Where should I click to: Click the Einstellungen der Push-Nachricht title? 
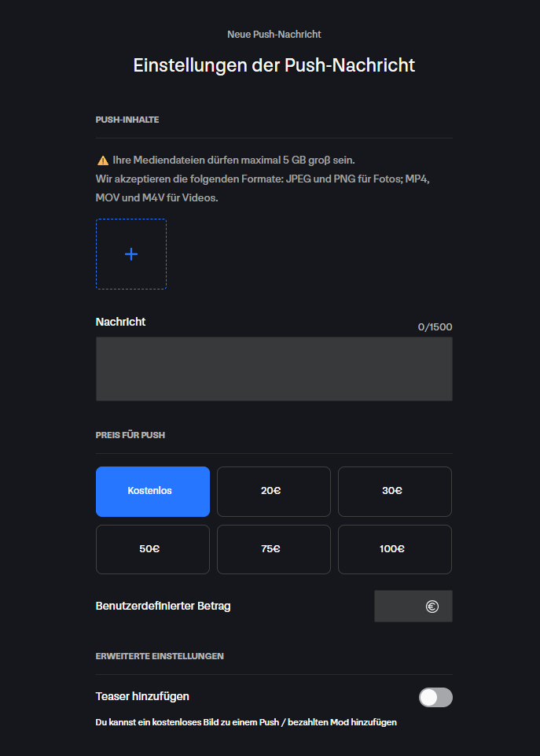click(274, 65)
